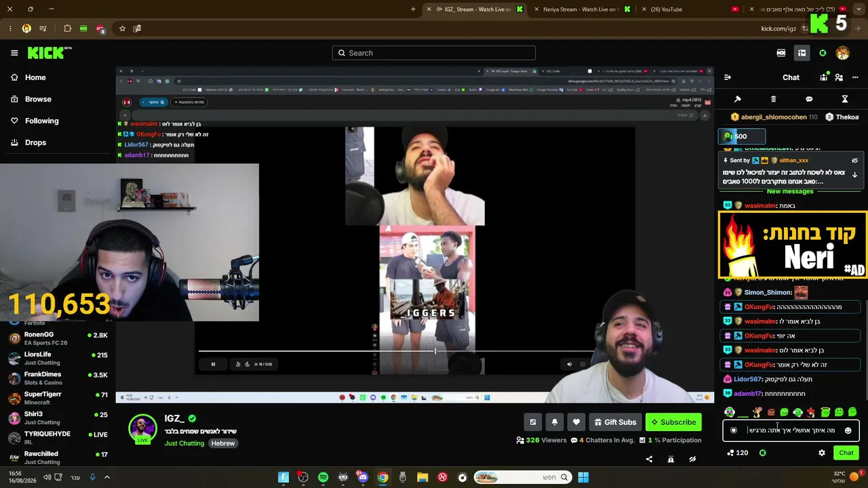Open the chat more options menu
The height and width of the screenshot is (488, 868).
(x=855, y=77)
